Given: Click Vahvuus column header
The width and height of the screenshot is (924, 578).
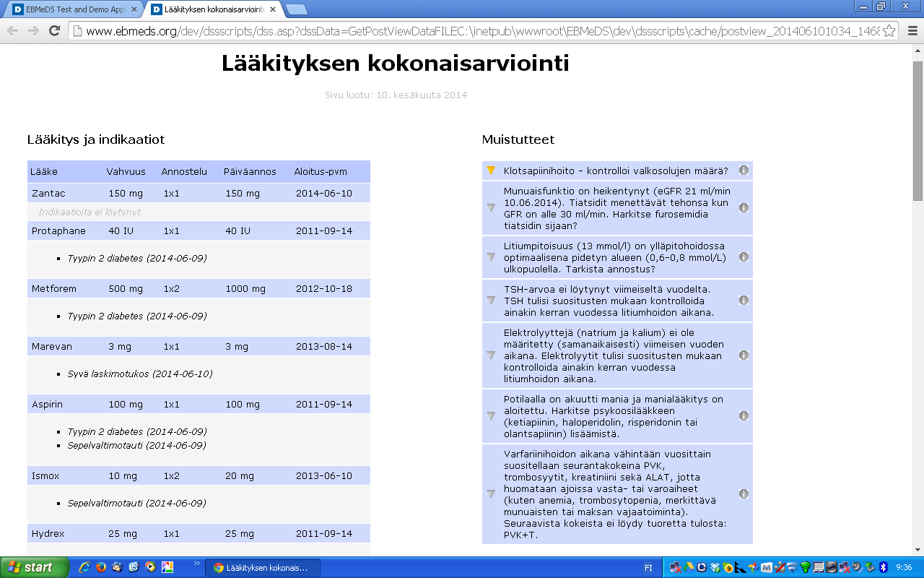Looking at the screenshot, I should [x=126, y=172].
